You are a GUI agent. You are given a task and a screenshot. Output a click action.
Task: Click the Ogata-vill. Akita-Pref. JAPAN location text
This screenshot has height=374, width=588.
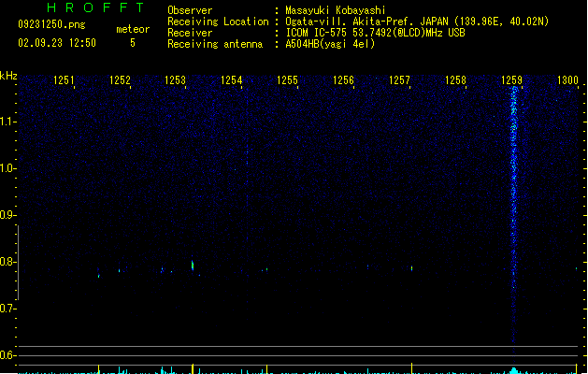pos(417,22)
